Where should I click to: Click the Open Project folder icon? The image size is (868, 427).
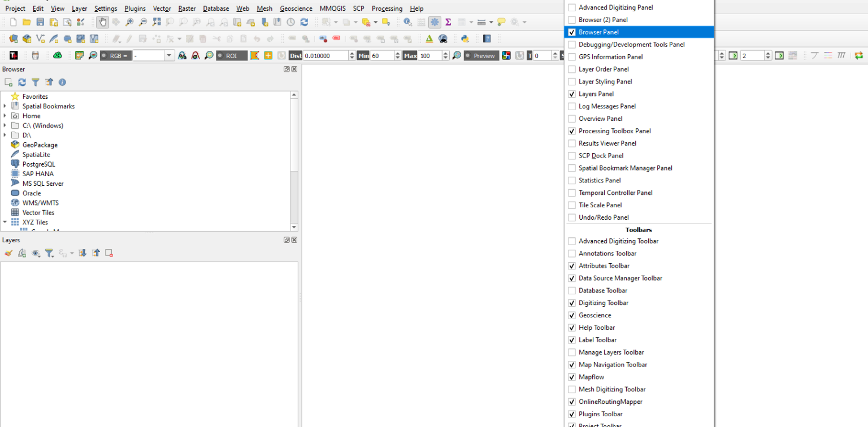click(27, 22)
